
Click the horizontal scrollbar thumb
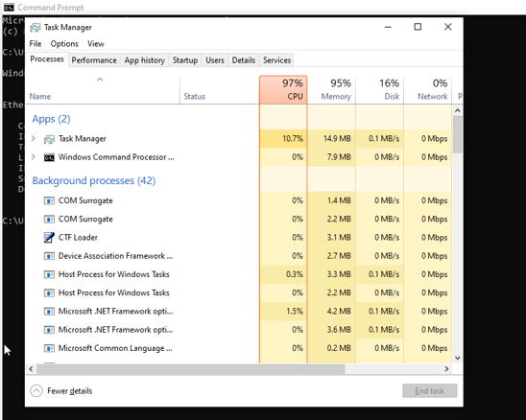191,369
